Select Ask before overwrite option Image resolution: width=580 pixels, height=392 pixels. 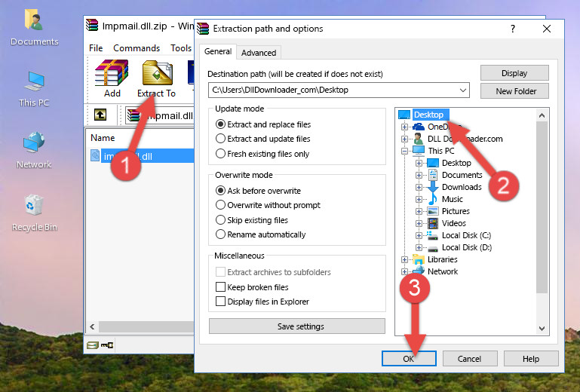pyautogui.click(x=258, y=191)
